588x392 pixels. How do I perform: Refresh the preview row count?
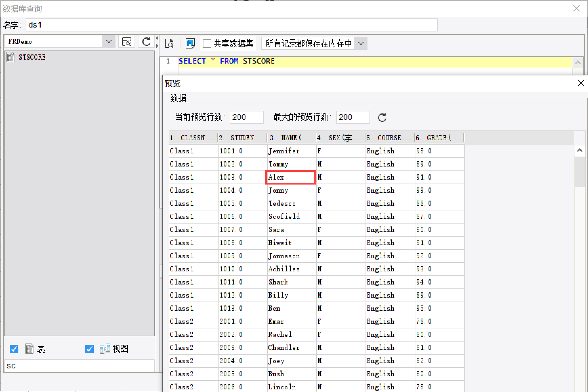click(382, 117)
